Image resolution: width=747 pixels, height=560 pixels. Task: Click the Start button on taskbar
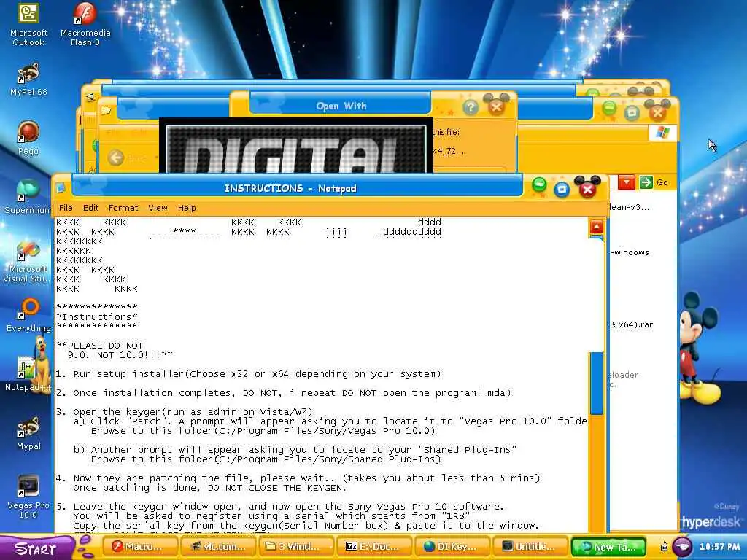point(36,548)
